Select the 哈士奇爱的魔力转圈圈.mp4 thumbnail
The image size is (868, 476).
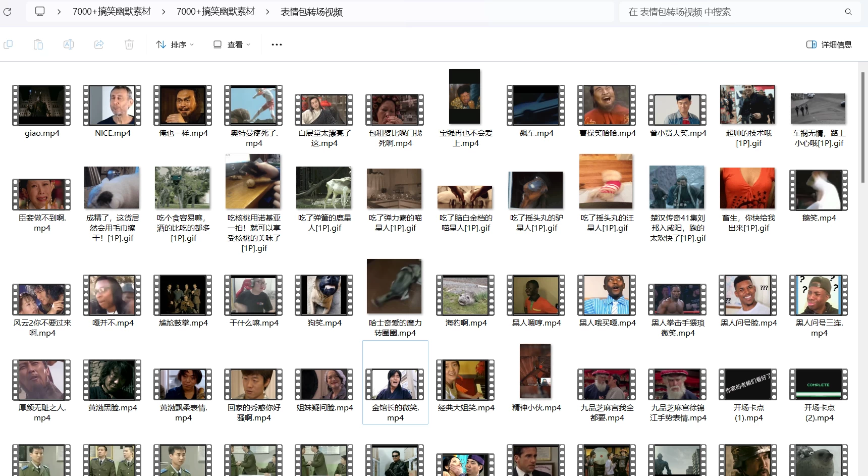tap(394, 286)
